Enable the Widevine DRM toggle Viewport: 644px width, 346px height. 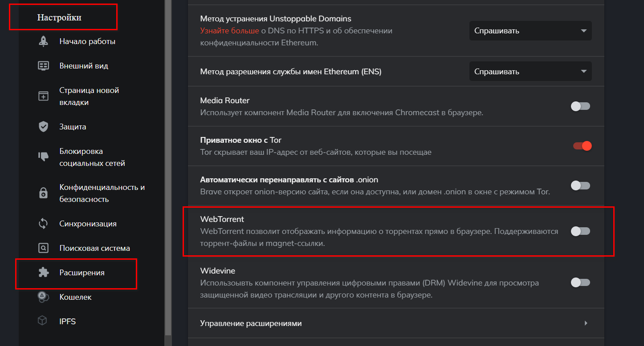click(x=580, y=282)
